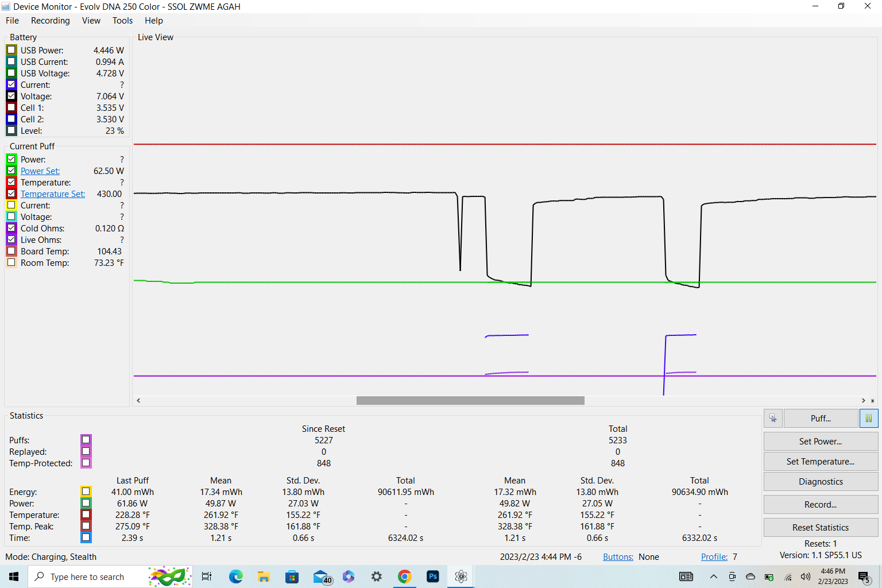Click the graph scrollbar right arrow
This screenshot has width=882, height=588.
coord(863,400)
